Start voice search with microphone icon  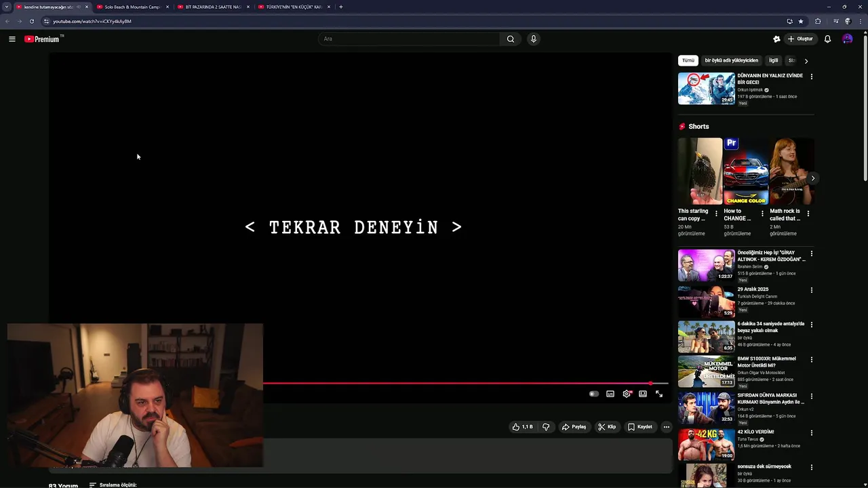click(534, 39)
